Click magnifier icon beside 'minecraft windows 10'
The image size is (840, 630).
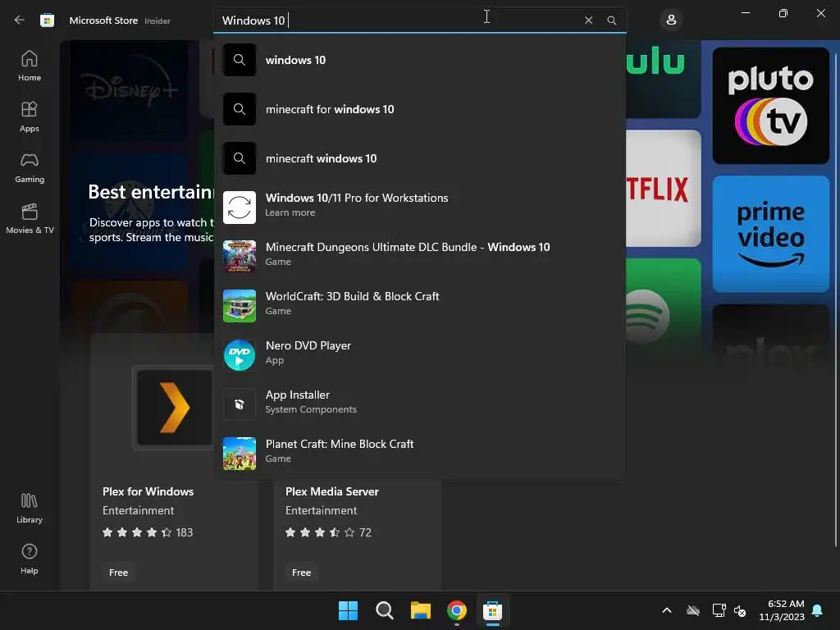point(240,158)
